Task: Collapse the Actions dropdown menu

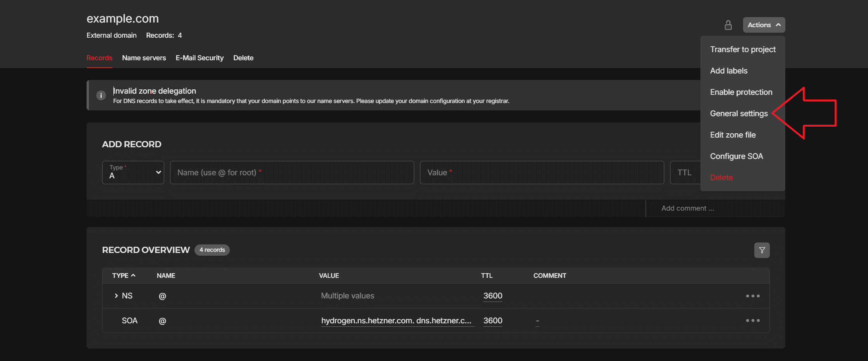Action: pos(764,25)
